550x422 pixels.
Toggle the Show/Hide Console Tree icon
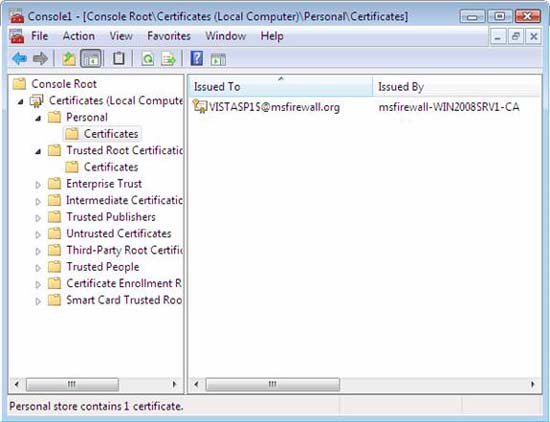(91, 58)
